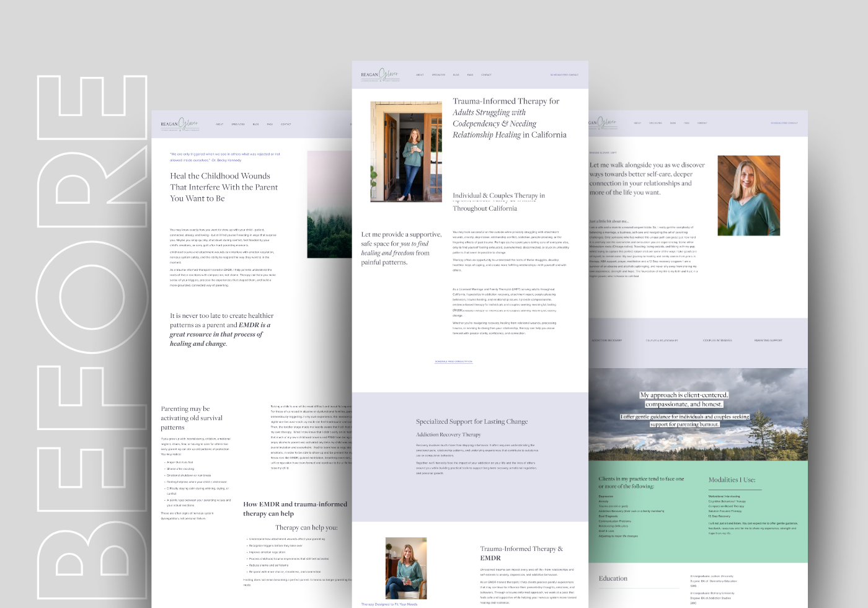Open the ADDICTION RECOVERY tab on the about page
Viewport: 868px width, 608px height.
point(607,340)
